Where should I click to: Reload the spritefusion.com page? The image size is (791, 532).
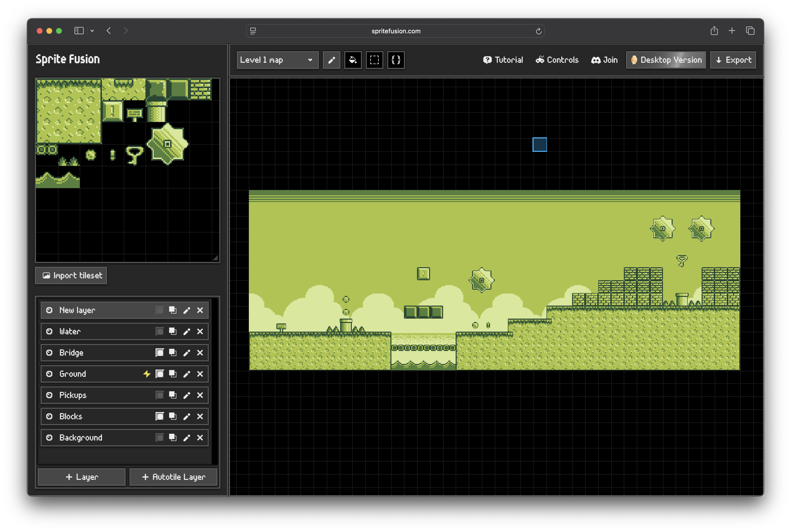click(x=538, y=31)
